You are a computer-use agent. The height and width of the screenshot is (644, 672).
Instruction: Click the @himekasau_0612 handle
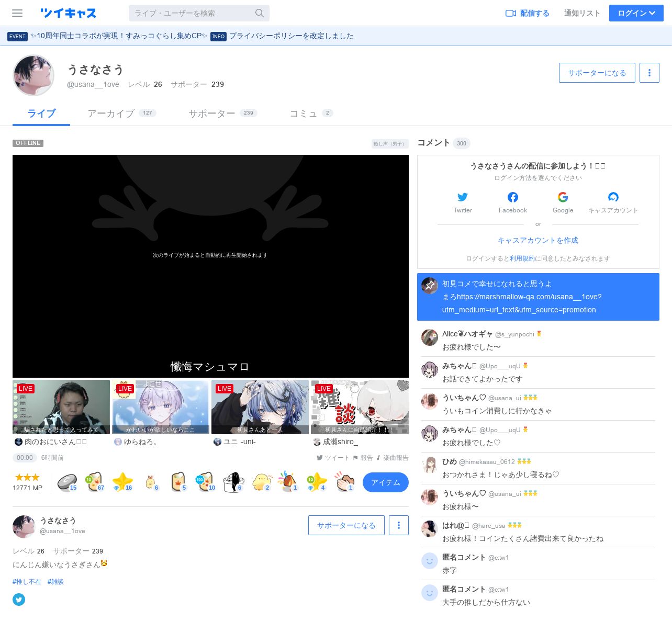487,462
